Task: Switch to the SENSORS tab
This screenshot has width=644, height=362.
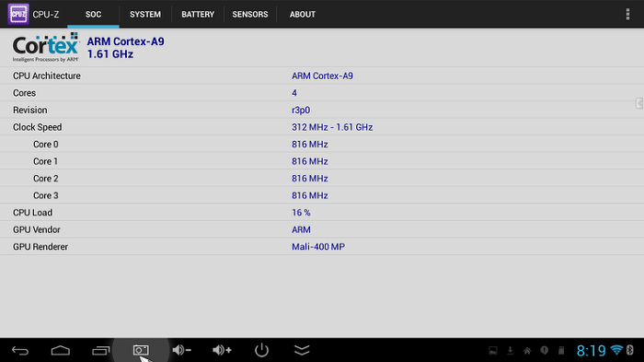Action: tap(250, 15)
